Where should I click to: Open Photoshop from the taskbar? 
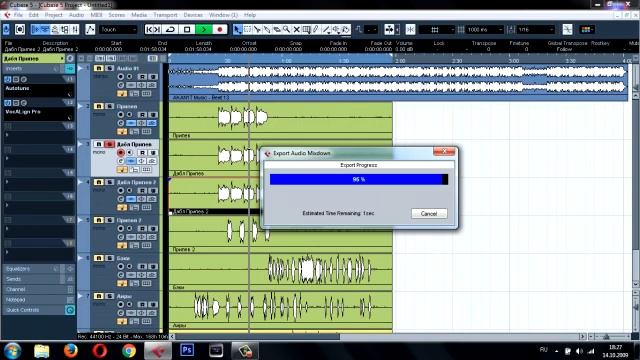(x=187, y=350)
